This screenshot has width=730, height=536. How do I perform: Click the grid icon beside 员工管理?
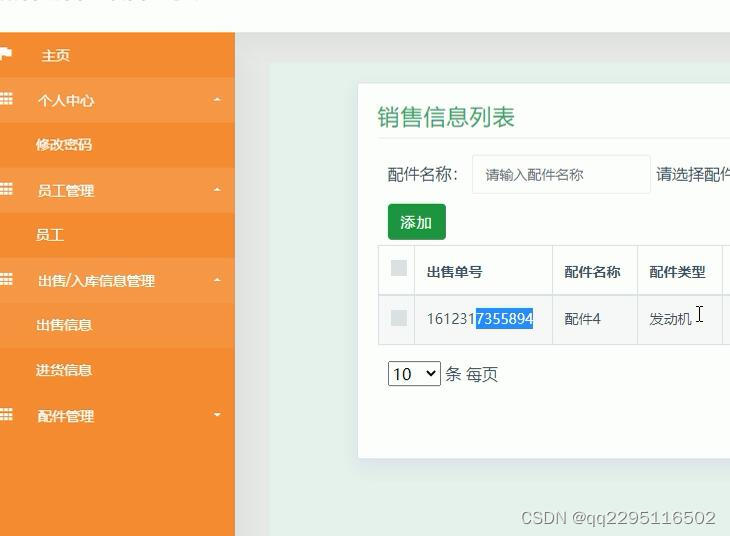[6, 189]
